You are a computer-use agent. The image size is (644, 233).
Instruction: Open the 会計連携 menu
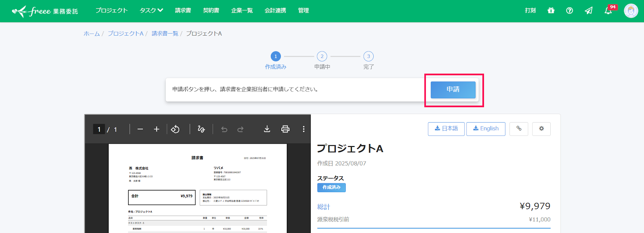pos(276,11)
